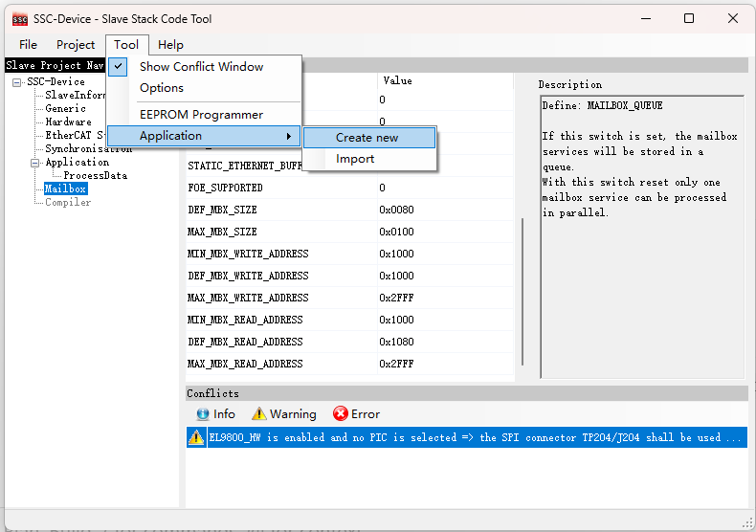Toggle Show Conflict Window checkmark

tap(118, 67)
